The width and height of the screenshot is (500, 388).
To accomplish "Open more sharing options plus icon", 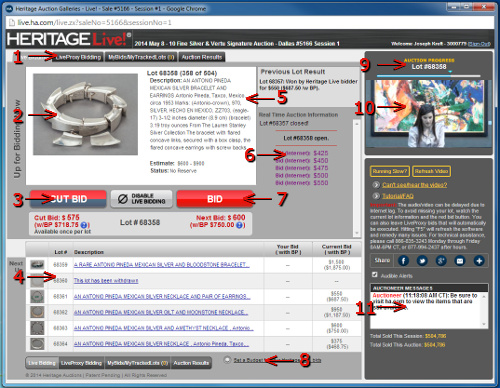I will click(x=479, y=261).
